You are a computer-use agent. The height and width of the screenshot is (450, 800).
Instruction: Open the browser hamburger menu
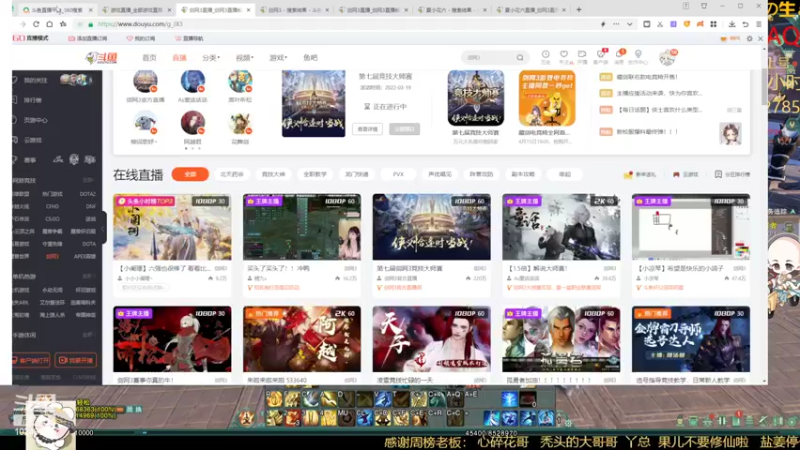(x=759, y=24)
